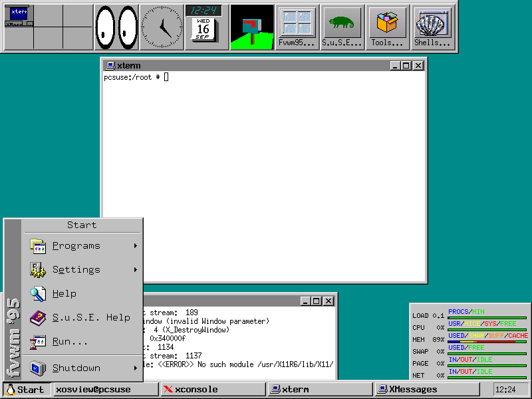Click the S.u.S.E. chameleon icon
The width and height of the screenshot is (532, 399).
click(342, 23)
